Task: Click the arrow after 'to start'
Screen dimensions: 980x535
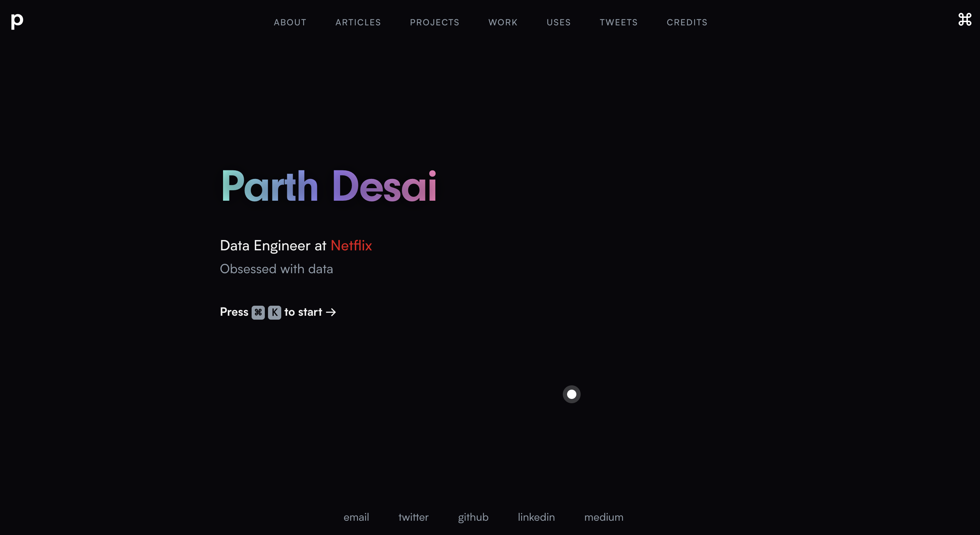Action: pos(331,312)
